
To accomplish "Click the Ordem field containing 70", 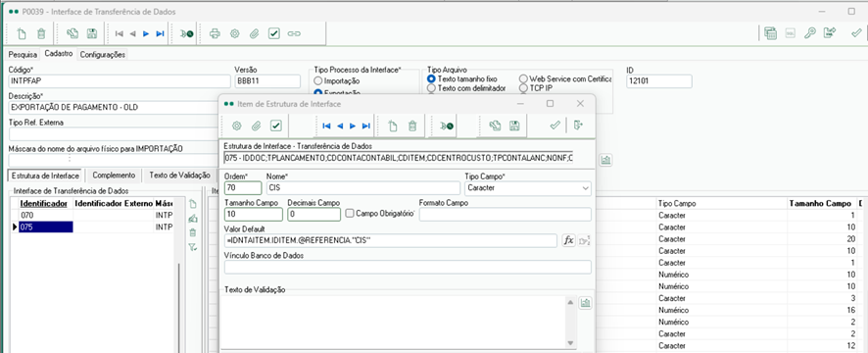I will click(x=243, y=188).
